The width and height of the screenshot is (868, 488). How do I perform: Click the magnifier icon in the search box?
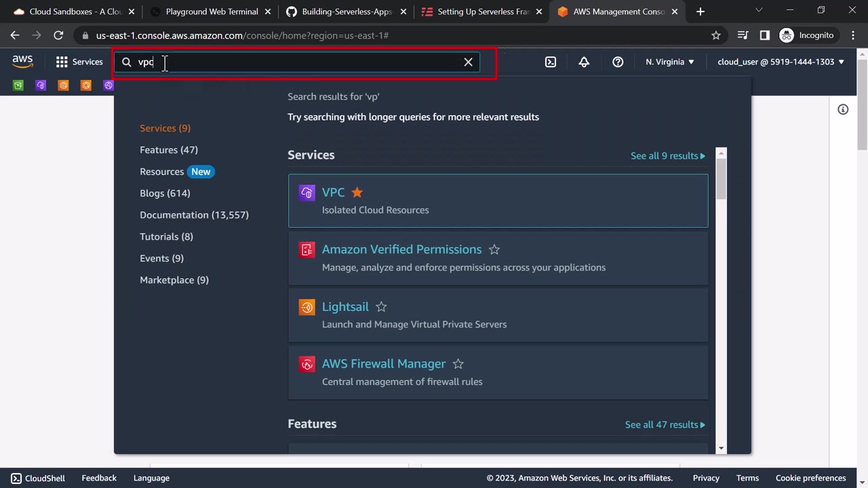click(x=127, y=62)
